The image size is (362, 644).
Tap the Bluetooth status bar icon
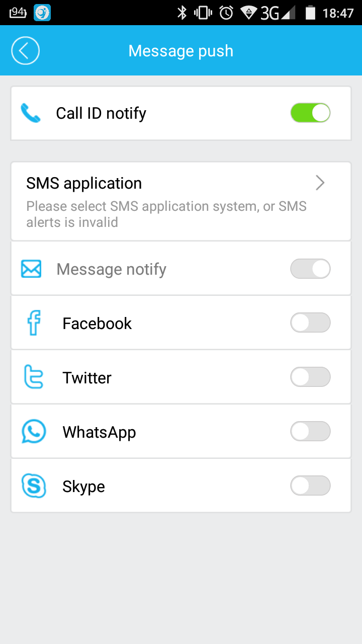(182, 13)
